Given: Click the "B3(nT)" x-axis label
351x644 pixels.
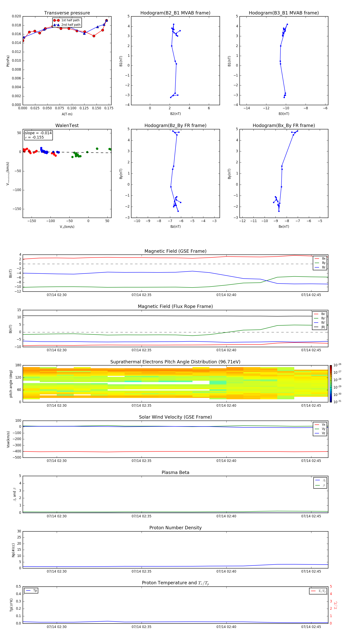Looking at the screenshot, I should [284, 114].
